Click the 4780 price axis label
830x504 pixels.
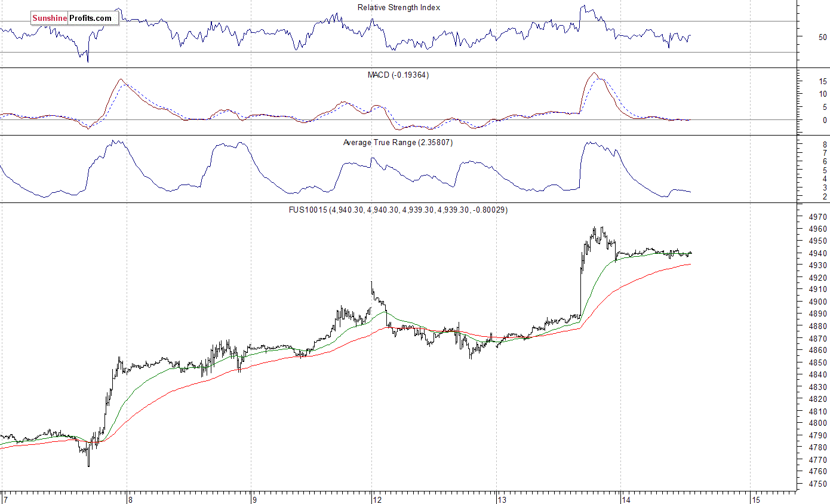[x=819, y=447]
